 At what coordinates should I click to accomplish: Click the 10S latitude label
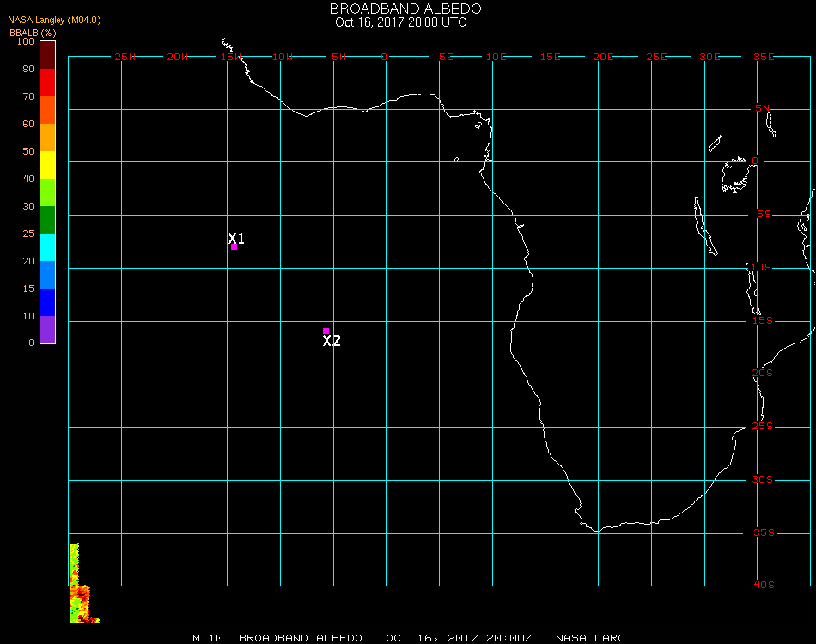coord(761,267)
